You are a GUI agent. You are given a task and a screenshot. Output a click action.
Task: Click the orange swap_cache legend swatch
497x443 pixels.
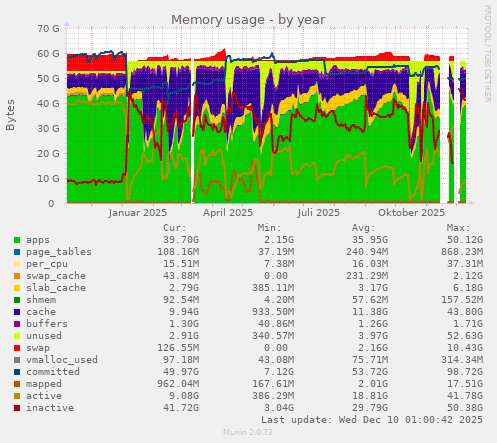pyautogui.click(x=17, y=276)
